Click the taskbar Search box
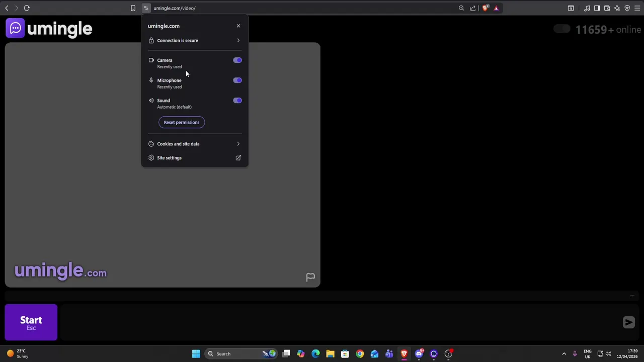Image resolution: width=644 pixels, height=362 pixels. [x=242, y=353]
